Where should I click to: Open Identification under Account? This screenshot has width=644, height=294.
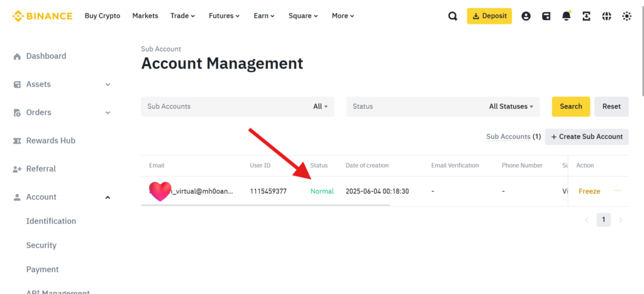point(51,221)
